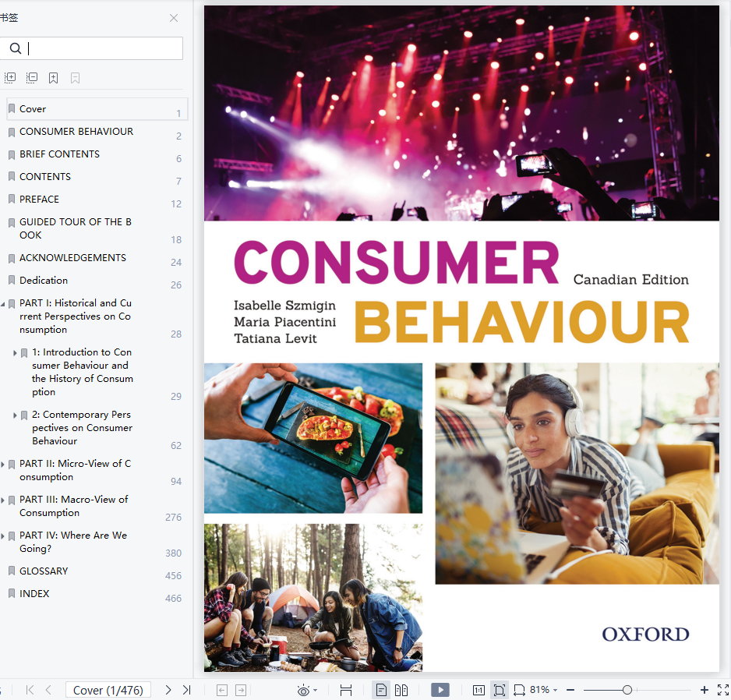Click page number 456 next to GLOSSARY
The height and width of the screenshot is (700, 731).
[x=174, y=576]
